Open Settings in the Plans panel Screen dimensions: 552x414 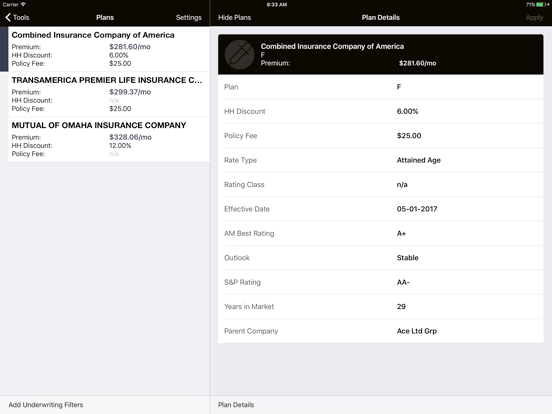click(x=189, y=17)
